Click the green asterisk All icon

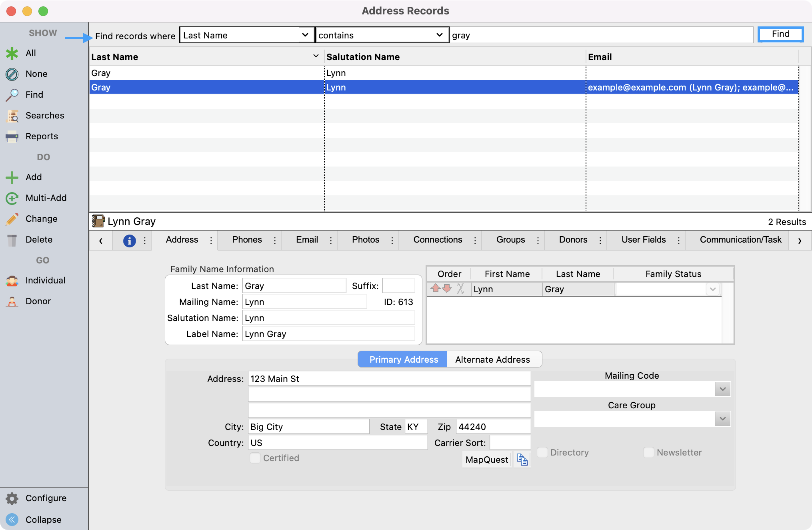tap(12, 53)
